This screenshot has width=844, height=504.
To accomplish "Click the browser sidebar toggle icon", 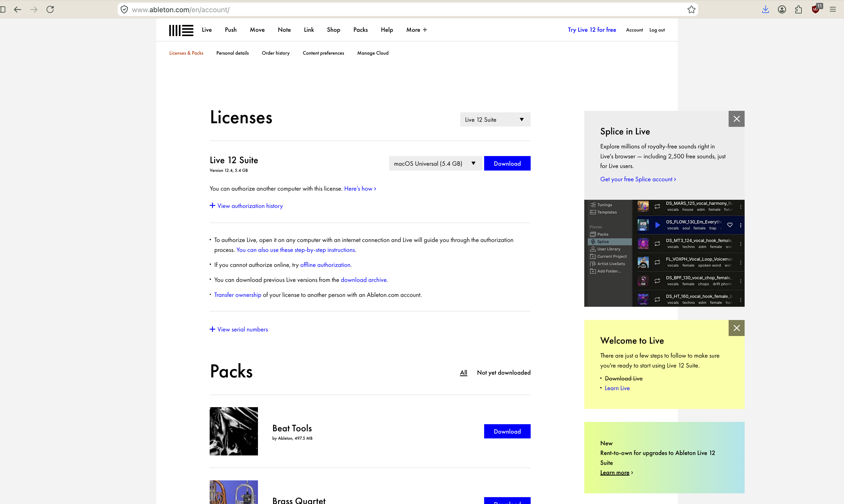I will click(3, 9).
